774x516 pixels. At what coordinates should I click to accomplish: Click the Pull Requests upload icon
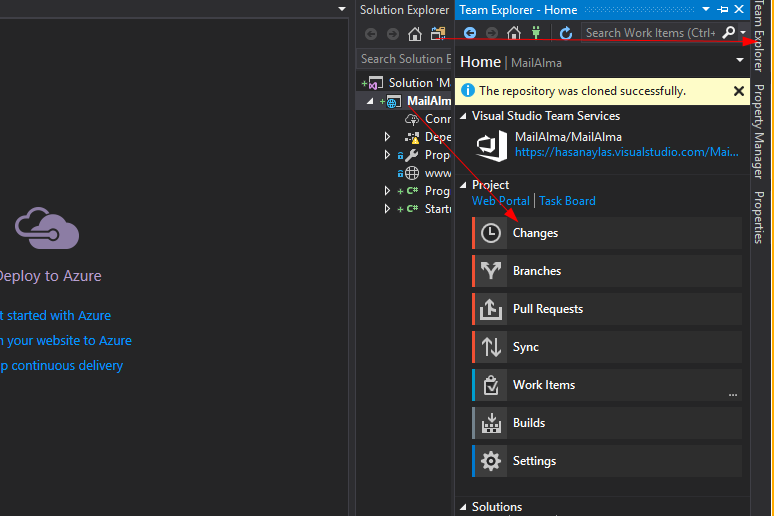[491, 309]
